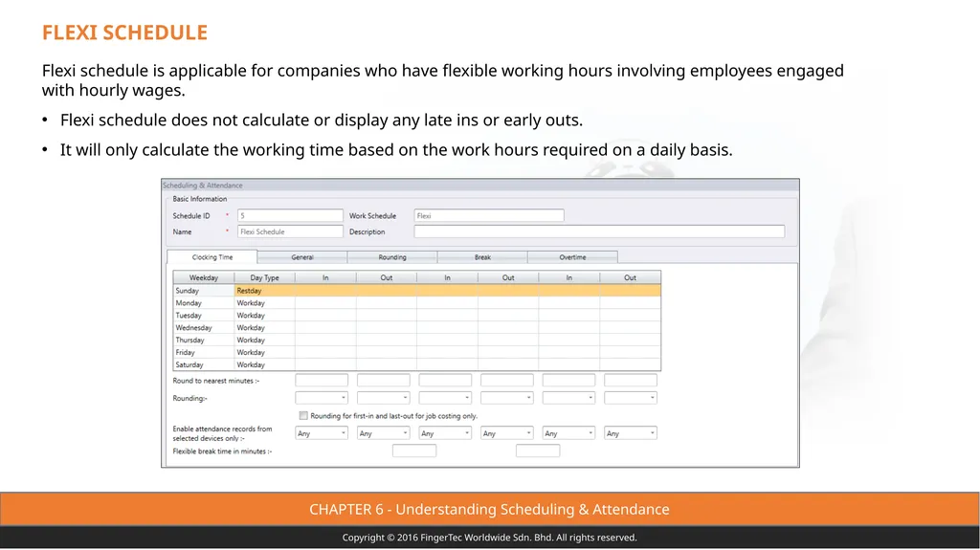Click the Name field containing Flexi Schedule

[290, 231]
